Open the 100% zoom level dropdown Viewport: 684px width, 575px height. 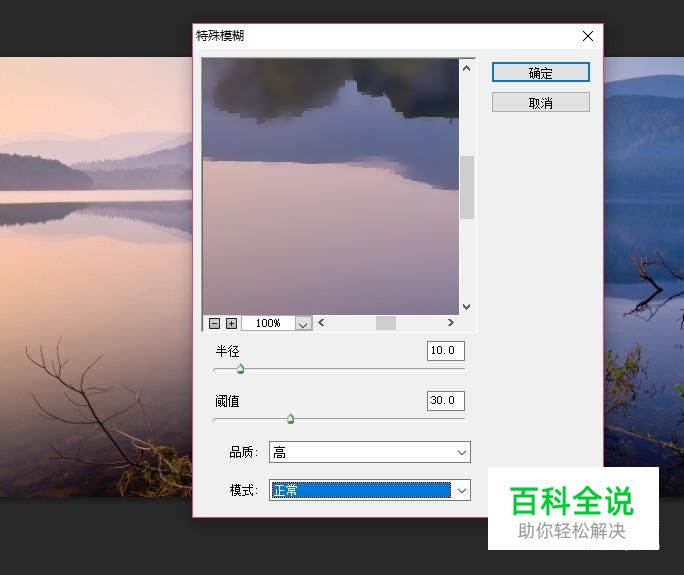point(303,323)
